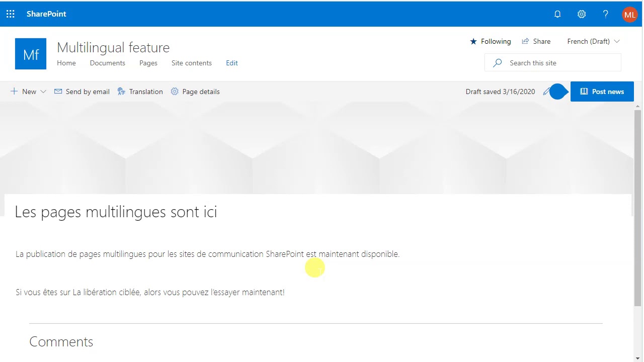Click the scrollbar up arrow
Screen dimensions: 644x362
pos(638,106)
